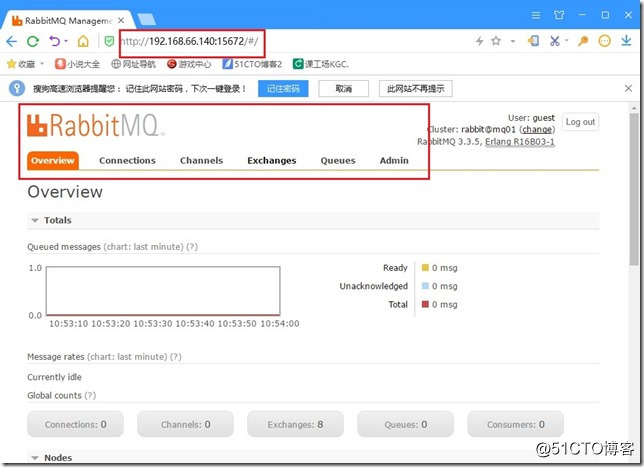Click the key password manager icon
The width and height of the screenshot is (644, 467).
[583, 41]
